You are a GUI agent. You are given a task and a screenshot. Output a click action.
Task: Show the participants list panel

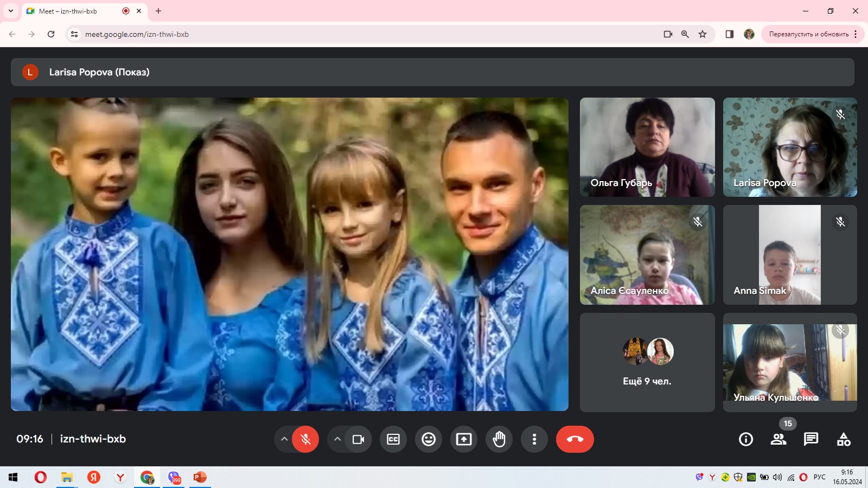778,439
